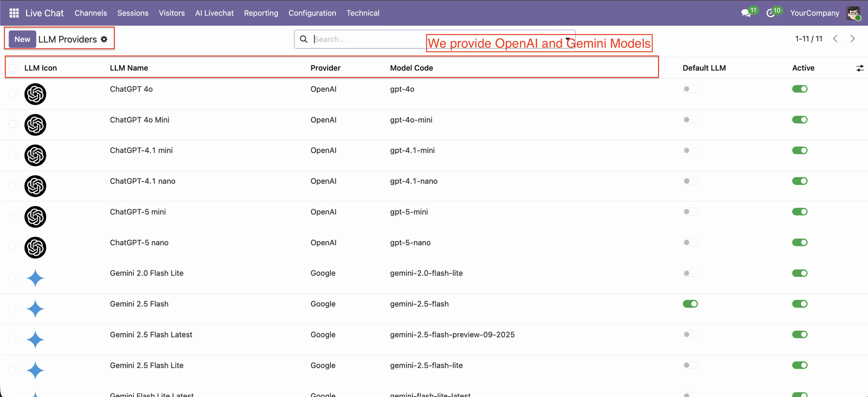
Task: Open the Configuration menu
Action: point(312,13)
